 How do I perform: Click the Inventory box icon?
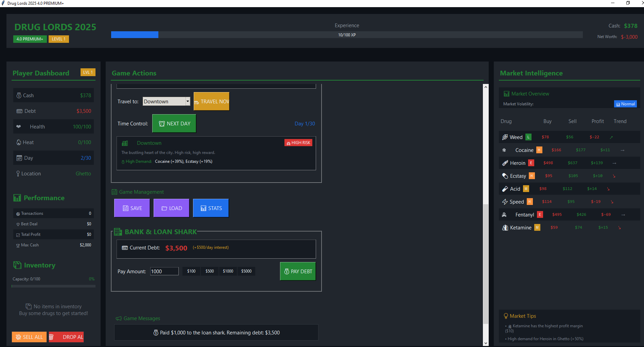point(17,265)
